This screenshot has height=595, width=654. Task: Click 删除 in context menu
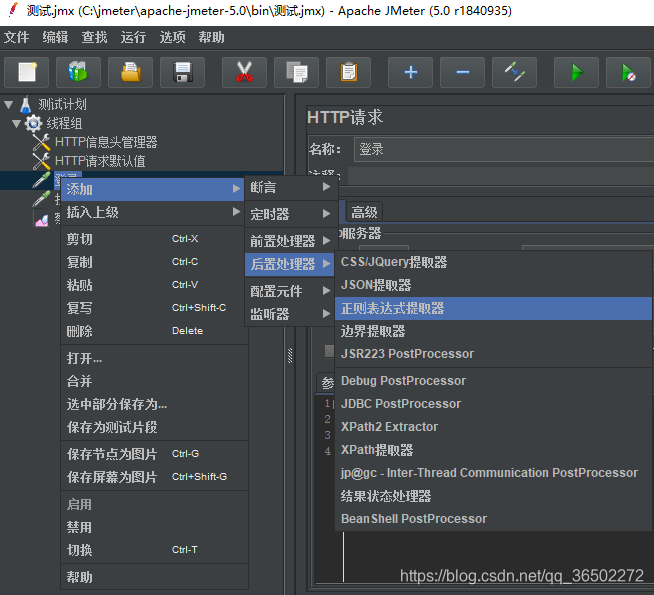tap(154, 331)
